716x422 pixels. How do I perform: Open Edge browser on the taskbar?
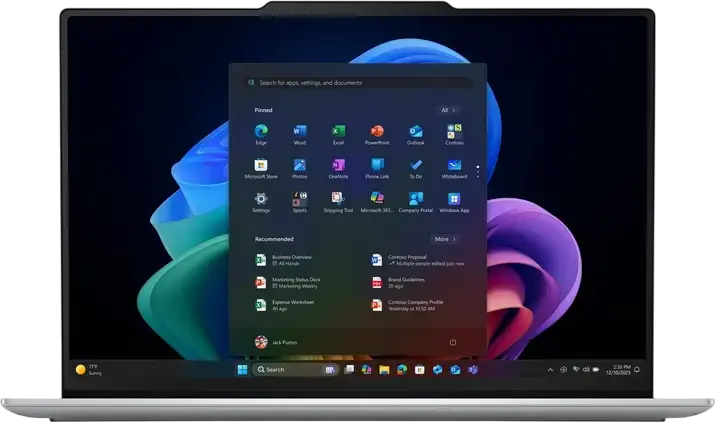click(x=402, y=369)
